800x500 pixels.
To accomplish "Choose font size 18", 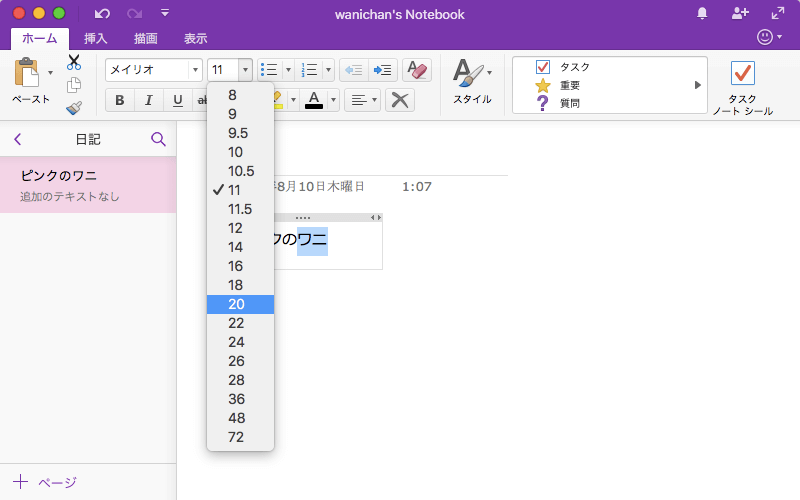I will (240, 285).
